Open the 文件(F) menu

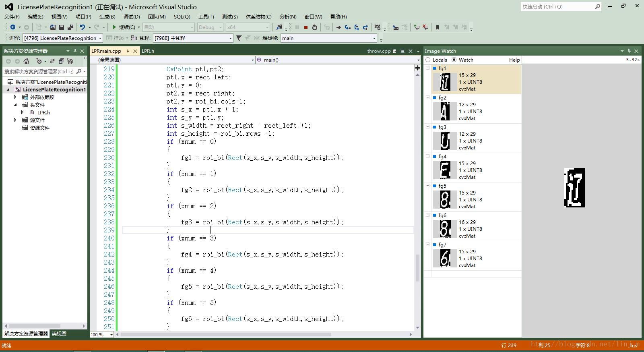[12, 17]
